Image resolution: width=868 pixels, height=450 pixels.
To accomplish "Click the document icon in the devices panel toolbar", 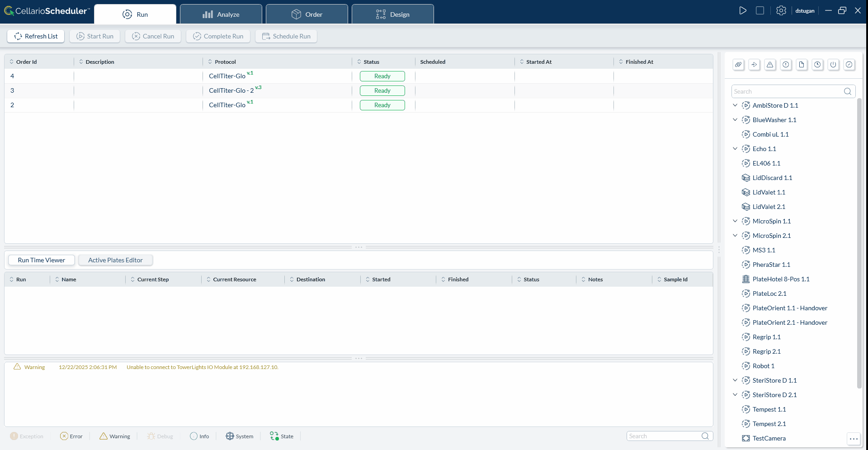I will (802, 65).
